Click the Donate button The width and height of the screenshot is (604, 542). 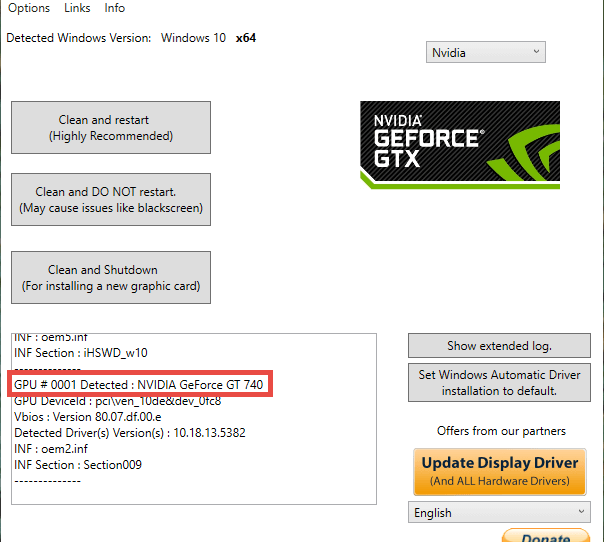pos(546,536)
